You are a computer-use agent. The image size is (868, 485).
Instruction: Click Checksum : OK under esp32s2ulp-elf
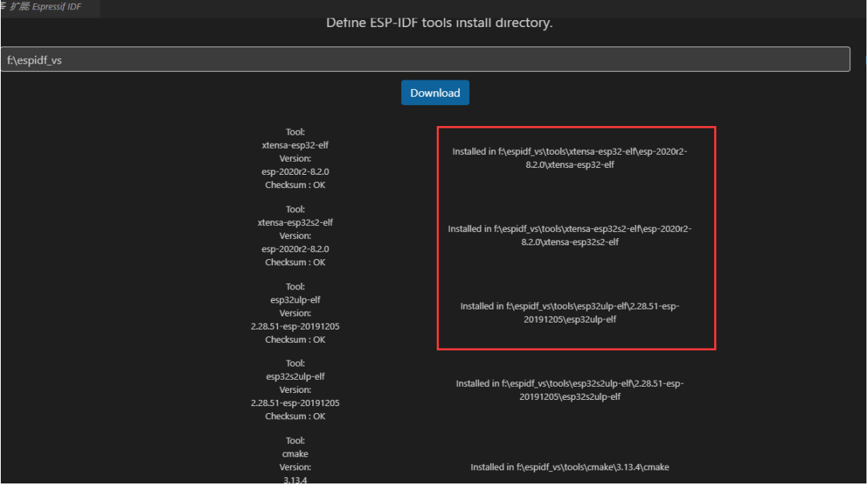click(x=295, y=416)
